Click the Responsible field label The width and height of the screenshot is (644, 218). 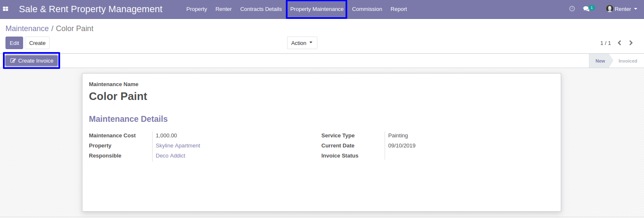pyautogui.click(x=105, y=156)
